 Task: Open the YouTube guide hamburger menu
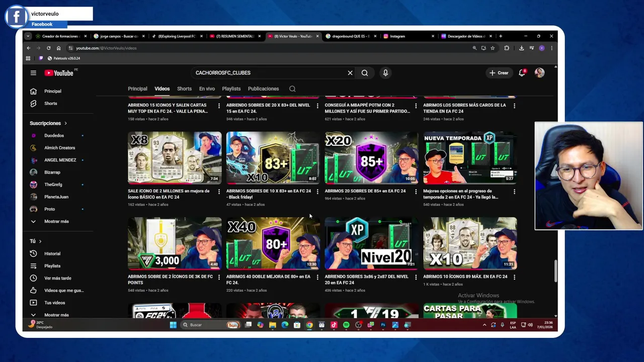pos(33,73)
